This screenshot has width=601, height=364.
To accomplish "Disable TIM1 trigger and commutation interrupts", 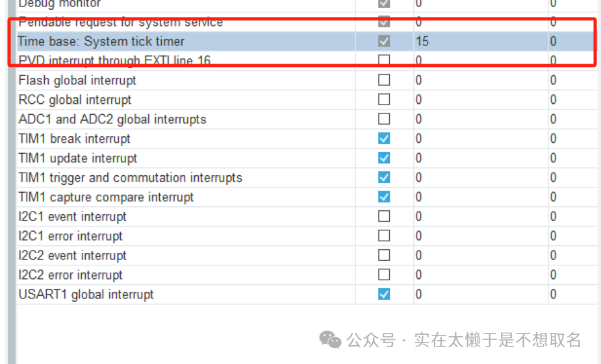I will point(384,178).
